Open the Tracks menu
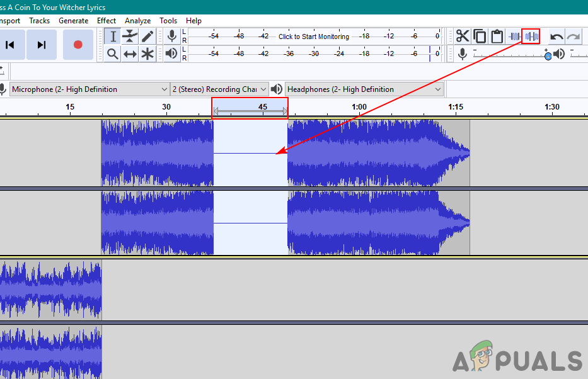Screen dimensions: 588x379 (39, 20)
